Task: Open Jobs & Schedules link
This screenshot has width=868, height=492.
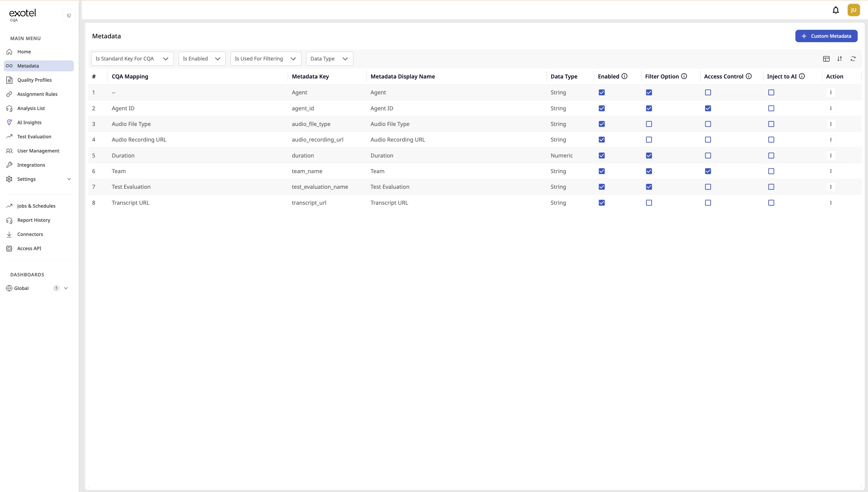Action: point(39,206)
